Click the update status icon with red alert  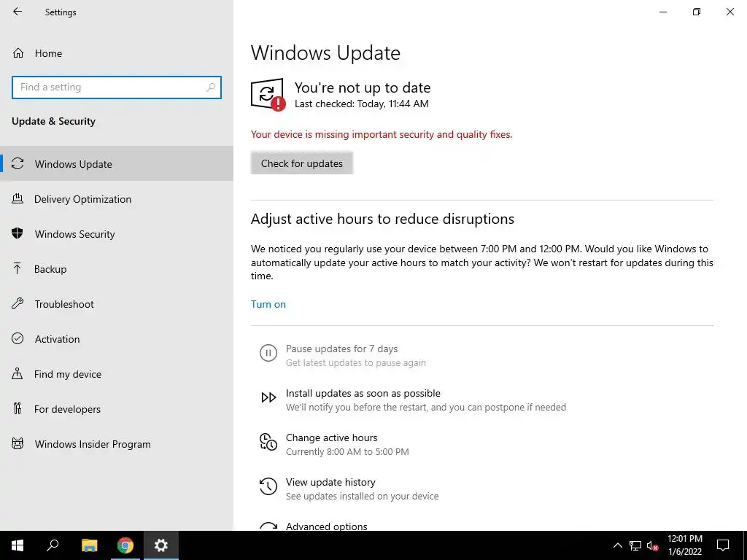(268, 94)
